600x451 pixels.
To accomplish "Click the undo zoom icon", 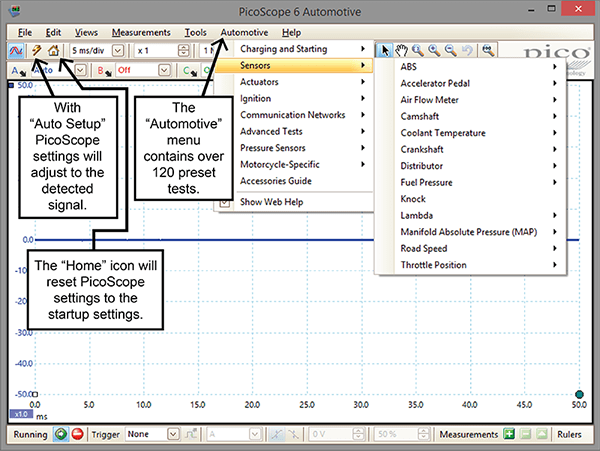I will (x=467, y=50).
